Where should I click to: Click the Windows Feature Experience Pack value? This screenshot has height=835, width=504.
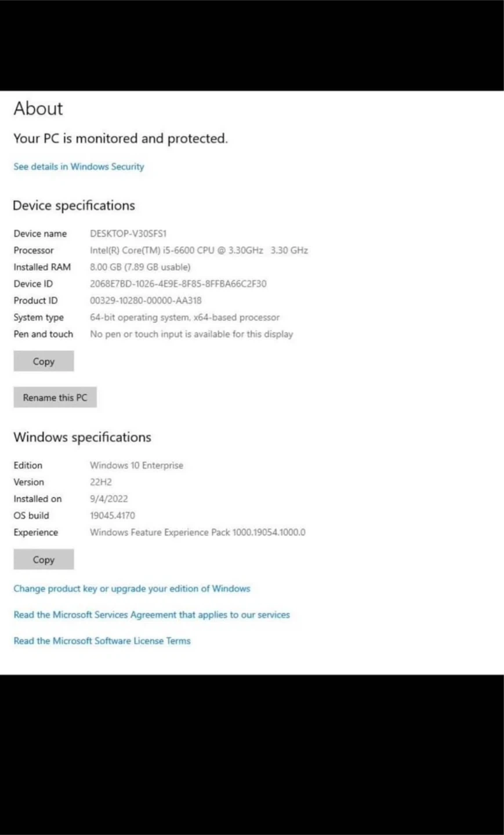pos(197,532)
